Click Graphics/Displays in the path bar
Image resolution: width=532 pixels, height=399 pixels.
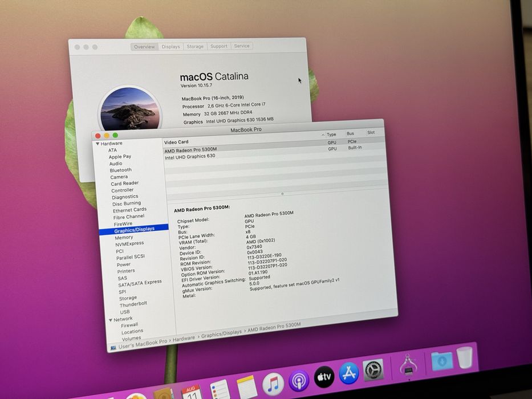click(x=221, y=334)
